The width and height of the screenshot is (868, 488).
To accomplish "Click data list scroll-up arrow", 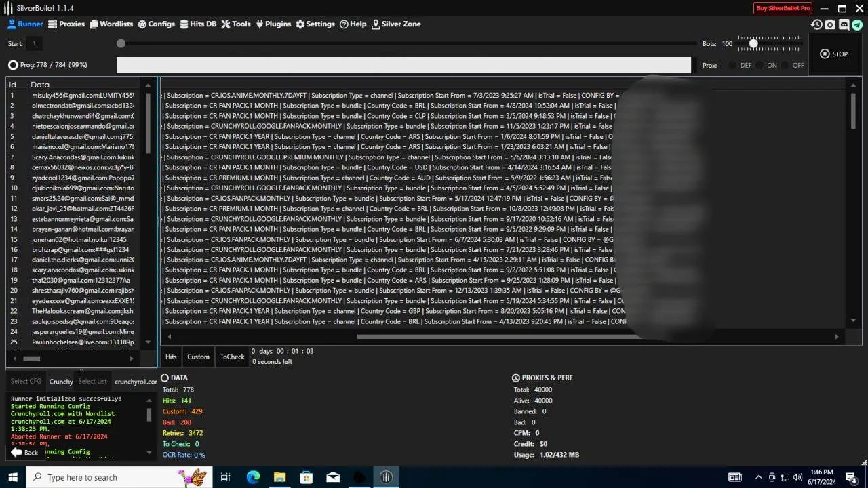I will point(148,85).
